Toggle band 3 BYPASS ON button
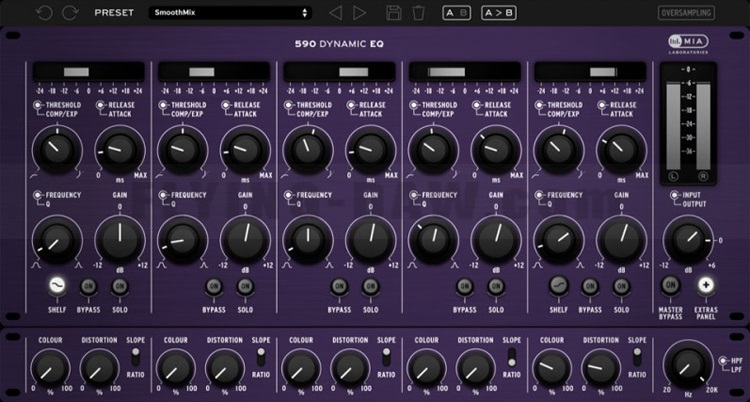This screenshot has height=402, width=750. [339, 287]
